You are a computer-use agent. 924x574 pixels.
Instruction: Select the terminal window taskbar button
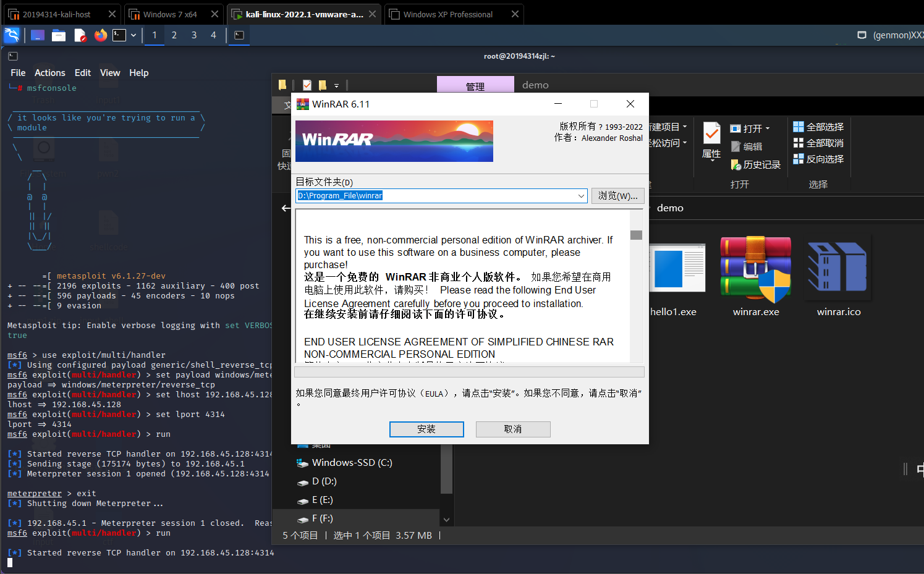click(239, 35)
